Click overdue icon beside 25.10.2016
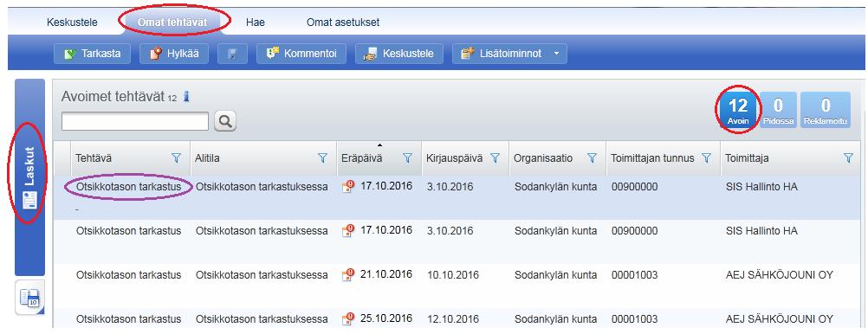868x334 pixels. pos(348,318)
